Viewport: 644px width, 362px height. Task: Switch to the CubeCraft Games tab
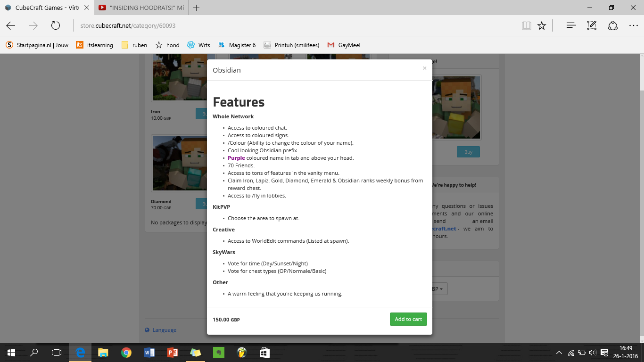[x=47, y=8]
